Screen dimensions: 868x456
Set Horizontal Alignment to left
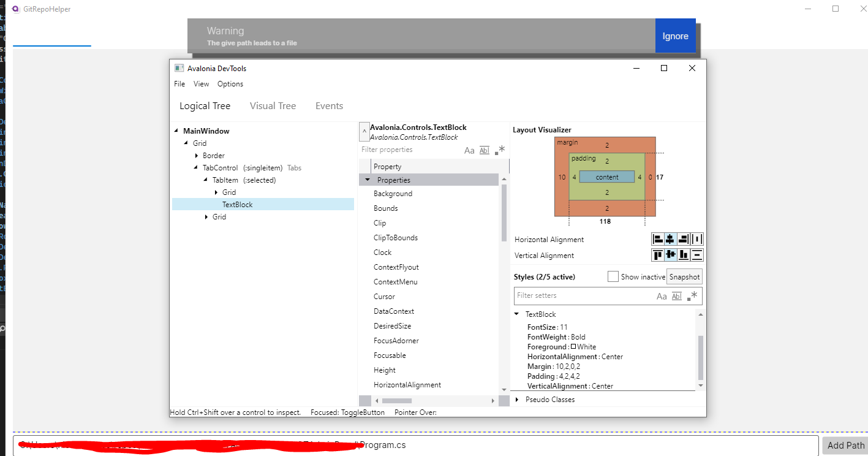click(658, 238)
